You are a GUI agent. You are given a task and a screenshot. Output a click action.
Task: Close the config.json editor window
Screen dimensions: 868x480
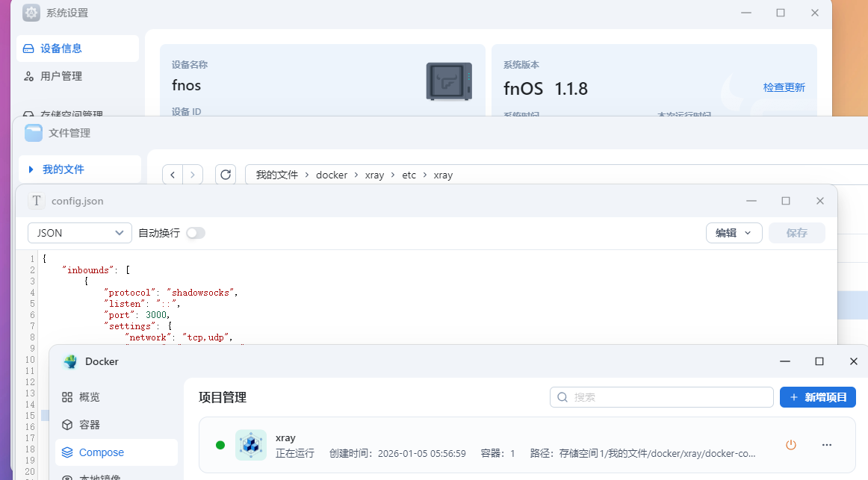820,201
